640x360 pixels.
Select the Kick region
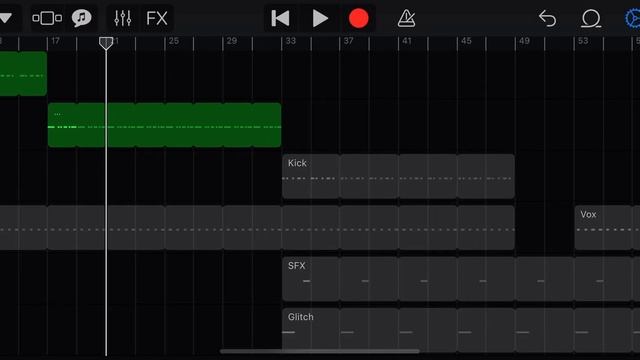pyautogui.click(x=398, y=176)
